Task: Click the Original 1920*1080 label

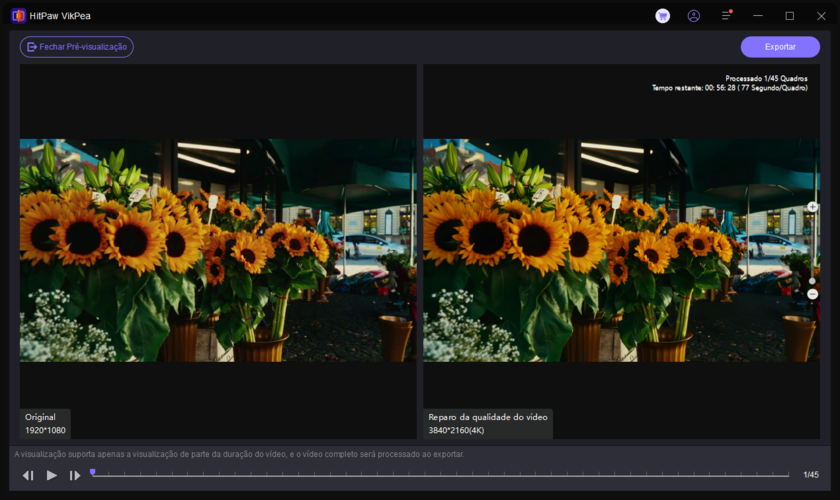Action: coord(45,423)
